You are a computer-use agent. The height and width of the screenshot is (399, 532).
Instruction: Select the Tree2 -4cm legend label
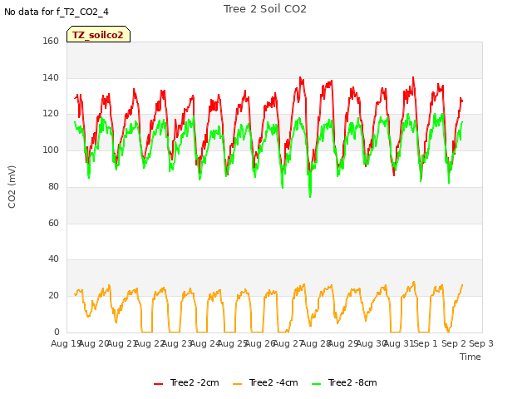click(273, 382)
